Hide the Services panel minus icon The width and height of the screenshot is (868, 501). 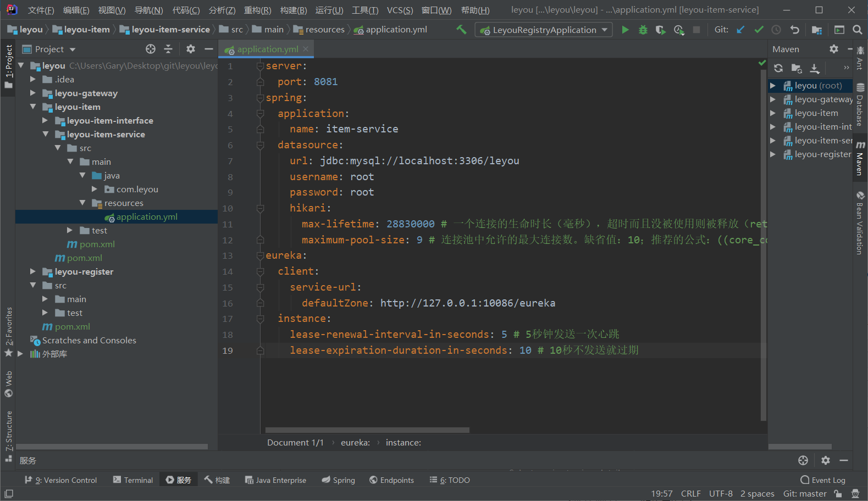click(844, 460)
